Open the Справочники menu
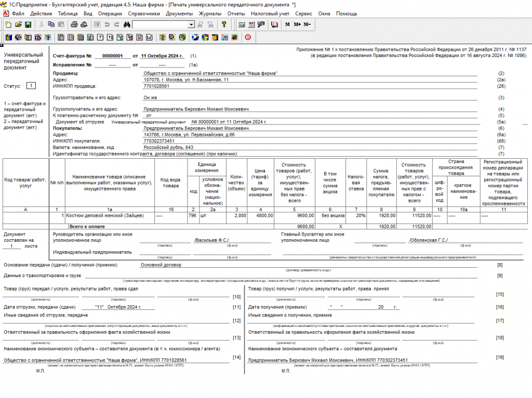Screen dimensions: 532x398 tap(144, 13)
